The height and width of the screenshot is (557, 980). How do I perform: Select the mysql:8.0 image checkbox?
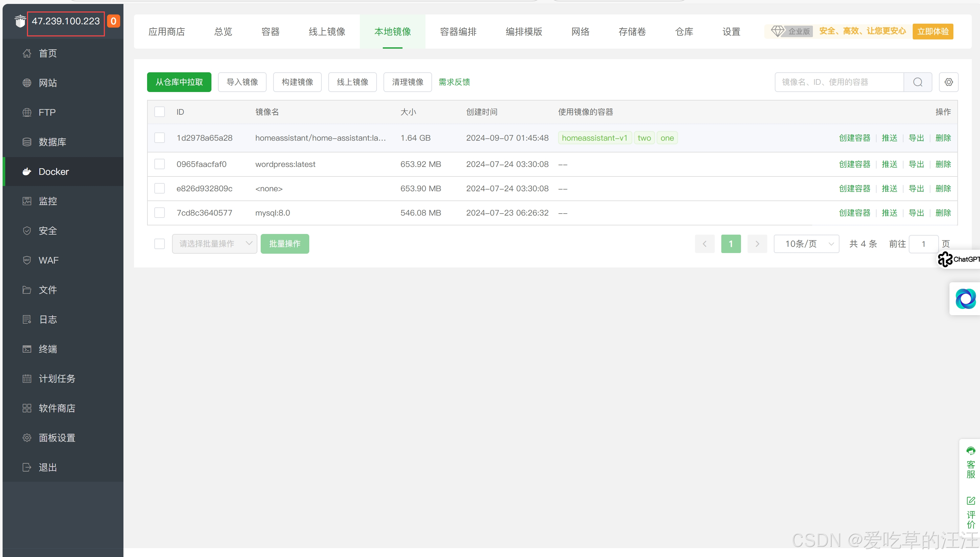click(x=159, y=213)
